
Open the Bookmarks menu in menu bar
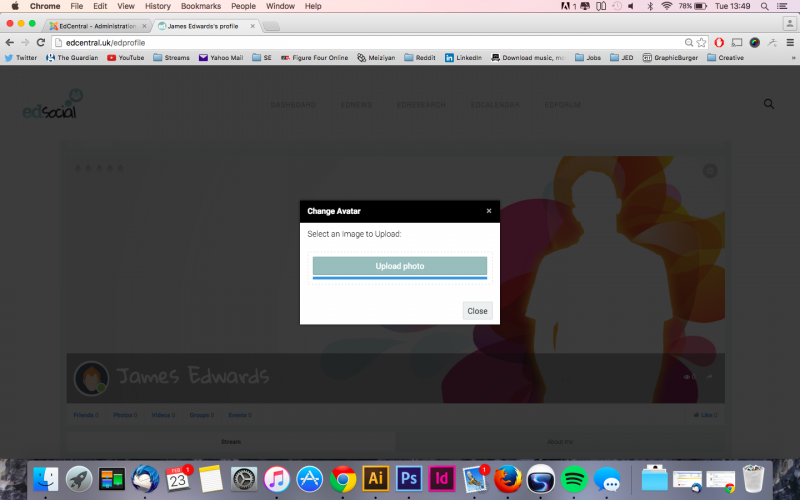tap(200, 6)
